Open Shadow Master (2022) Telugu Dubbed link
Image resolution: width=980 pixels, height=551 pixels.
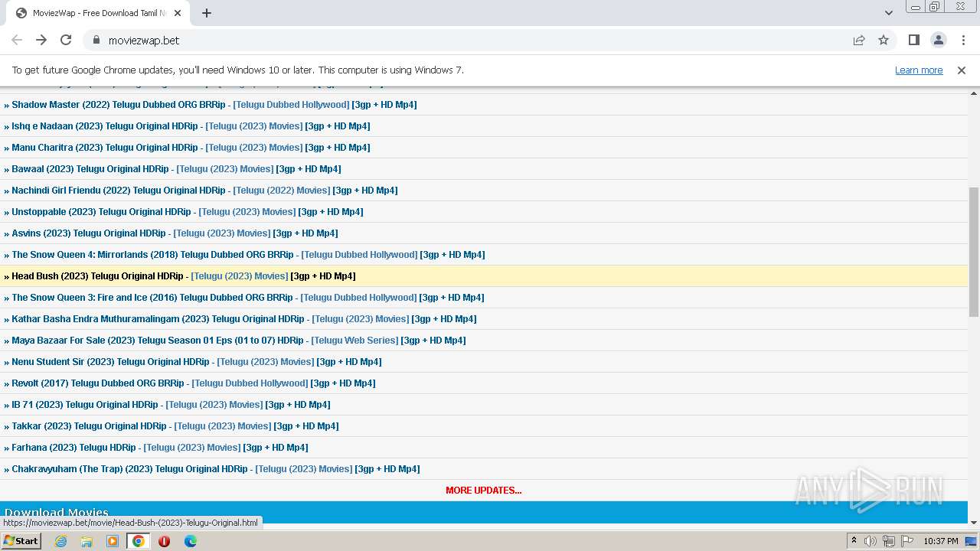[119, 105]
